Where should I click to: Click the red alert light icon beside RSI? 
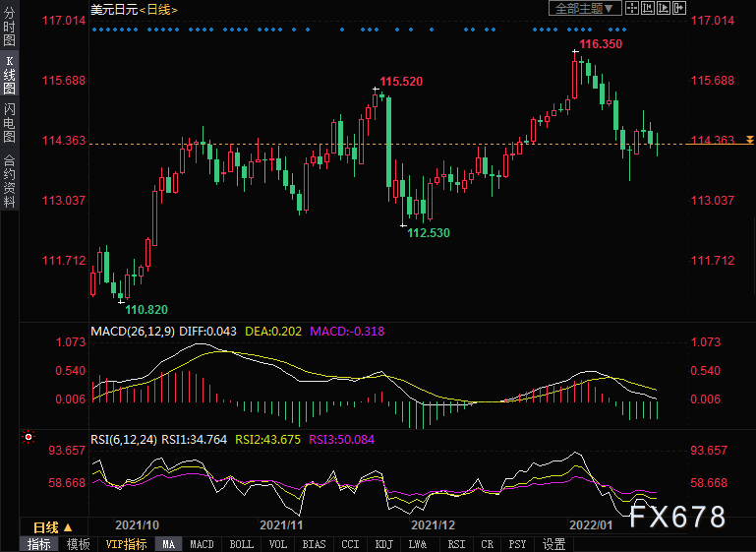point(29,436)
